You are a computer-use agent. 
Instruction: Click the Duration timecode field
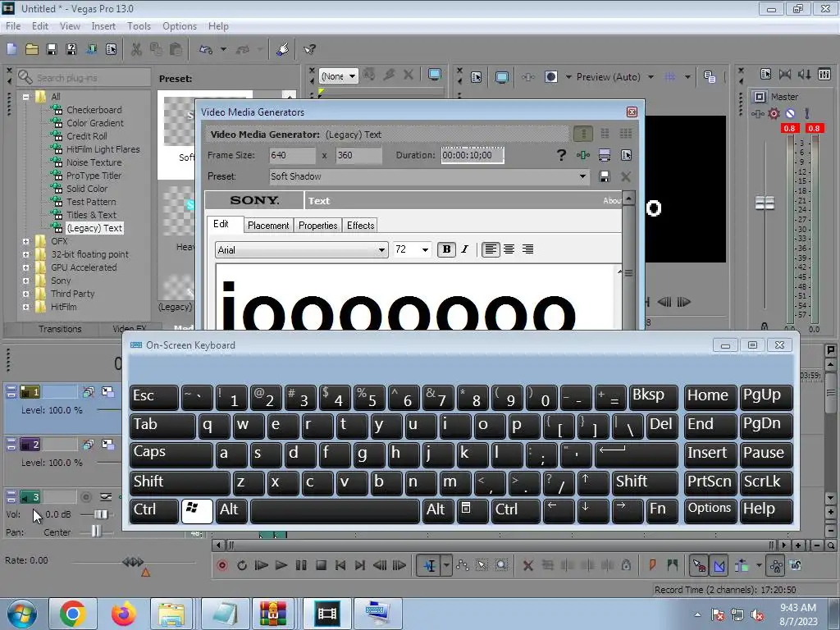coord(472,155)
